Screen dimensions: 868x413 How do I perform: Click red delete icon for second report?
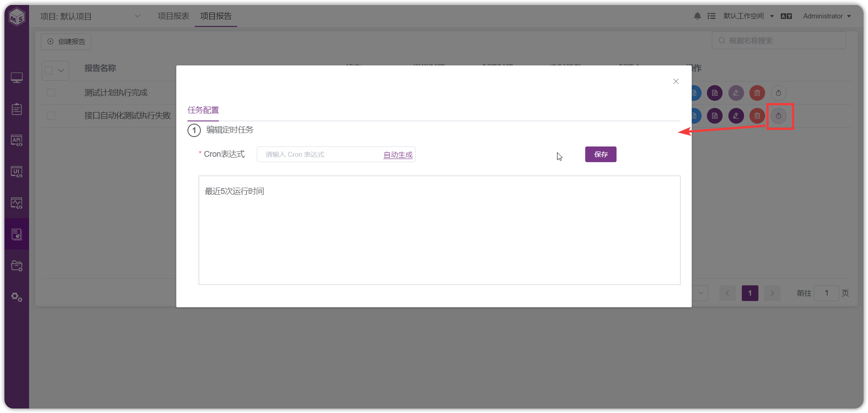pos(757,116)
